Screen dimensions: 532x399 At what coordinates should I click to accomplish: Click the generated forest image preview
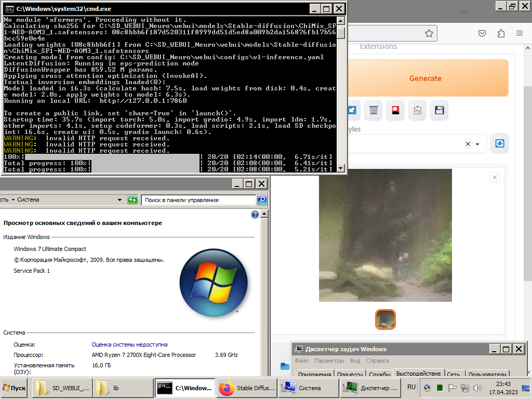click(x=385, y=235)
